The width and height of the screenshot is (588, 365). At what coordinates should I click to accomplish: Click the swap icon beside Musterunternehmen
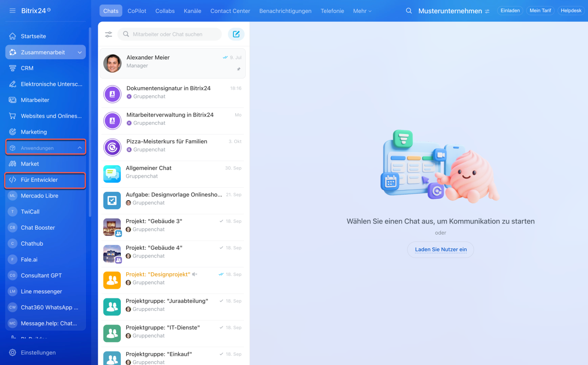(x=487, y=11)
